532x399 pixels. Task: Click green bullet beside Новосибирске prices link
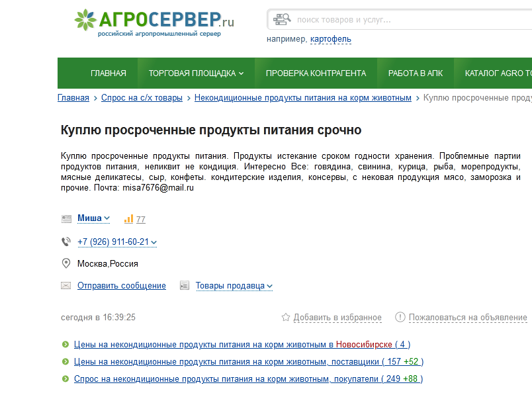(x=66, y=344)
